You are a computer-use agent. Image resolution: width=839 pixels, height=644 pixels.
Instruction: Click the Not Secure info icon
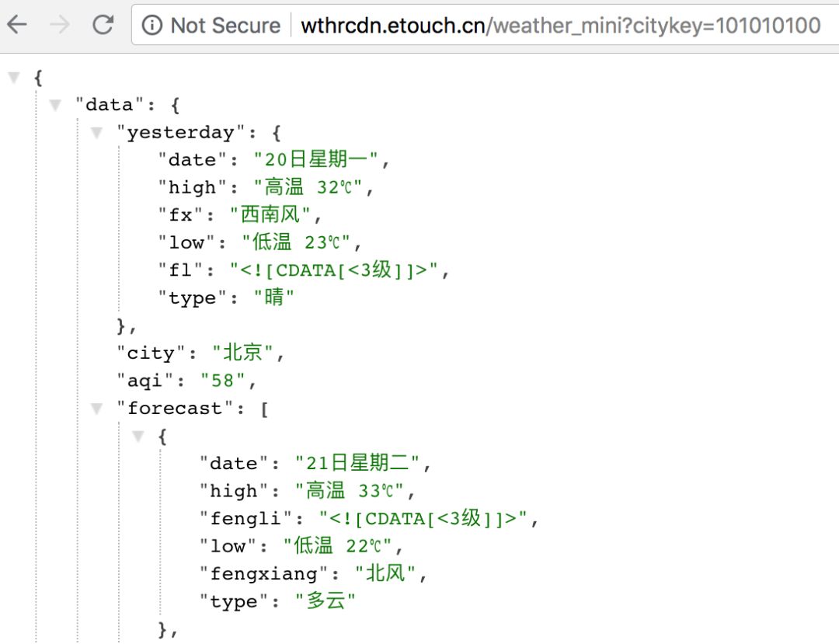point(153,26)
